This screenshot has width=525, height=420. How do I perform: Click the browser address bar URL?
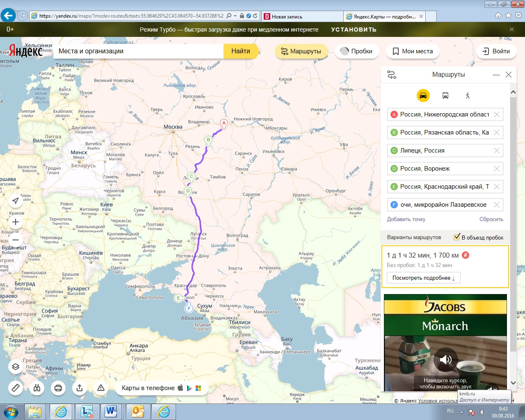[x=131, y=16]
